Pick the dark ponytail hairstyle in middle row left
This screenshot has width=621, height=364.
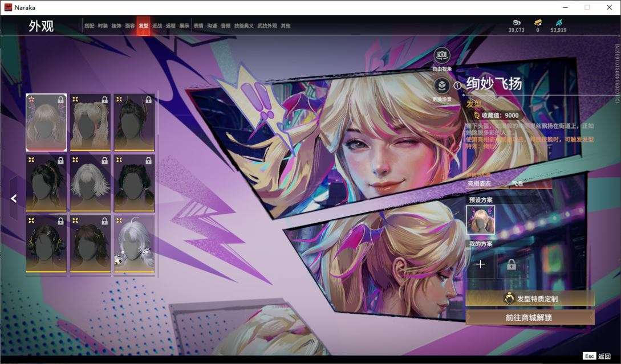46,183
